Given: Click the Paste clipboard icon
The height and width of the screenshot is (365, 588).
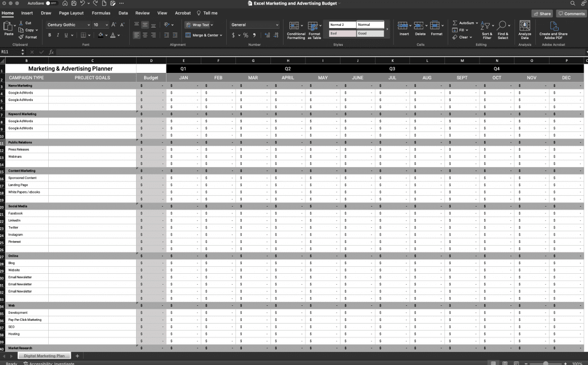Looking at the screenshot, I should click(8, 26).
